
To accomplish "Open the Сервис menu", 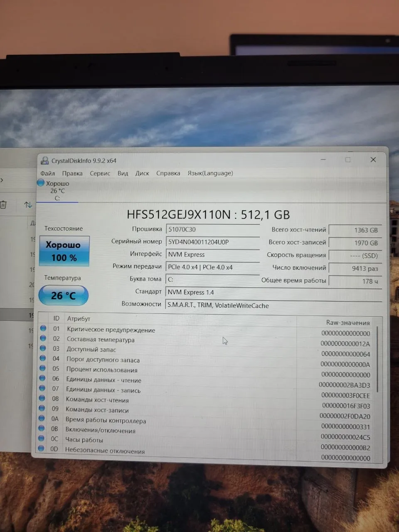I will [x=100, y=173].
